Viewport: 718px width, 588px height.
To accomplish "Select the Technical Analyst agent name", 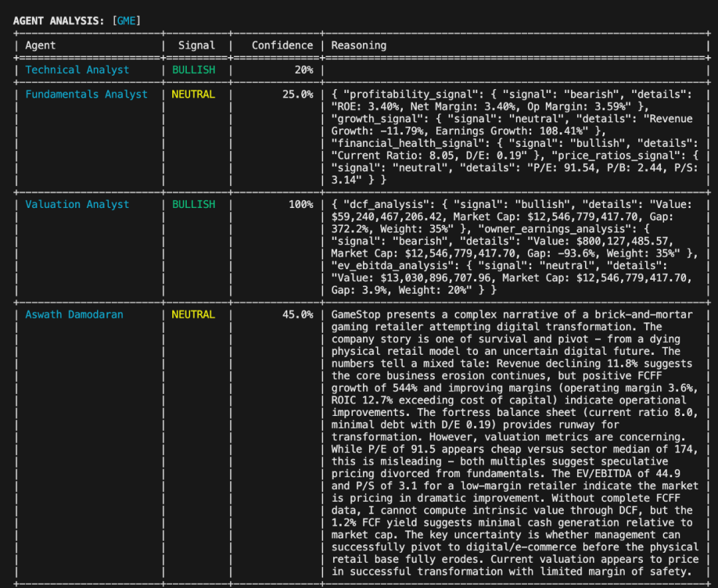I will (77, 70).
